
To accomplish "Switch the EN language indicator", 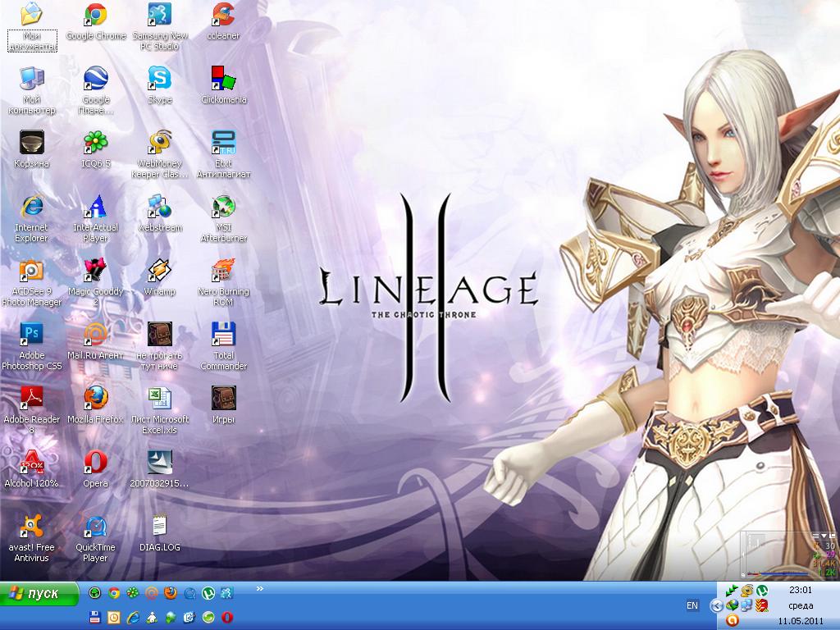I will pos(692,605).
